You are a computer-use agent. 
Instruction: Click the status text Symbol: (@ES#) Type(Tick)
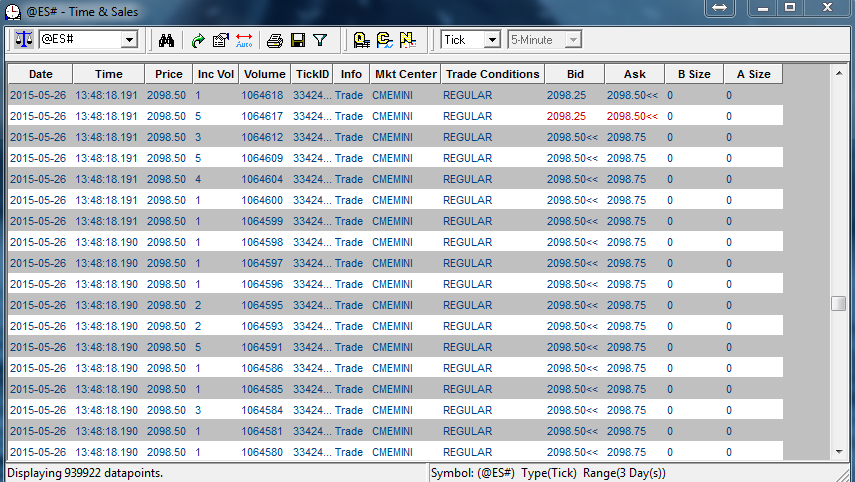(503, 473)
